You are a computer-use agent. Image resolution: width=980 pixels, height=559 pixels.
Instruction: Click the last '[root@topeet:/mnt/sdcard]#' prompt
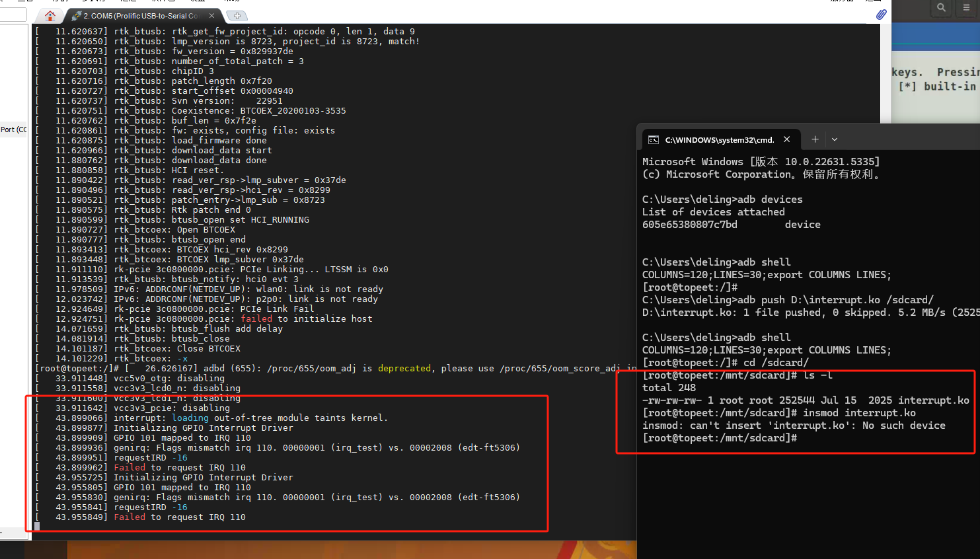(x=720, y=438)
